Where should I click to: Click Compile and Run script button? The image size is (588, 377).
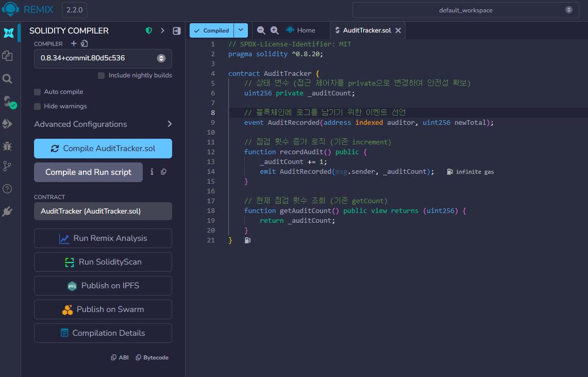click(89, 172)
